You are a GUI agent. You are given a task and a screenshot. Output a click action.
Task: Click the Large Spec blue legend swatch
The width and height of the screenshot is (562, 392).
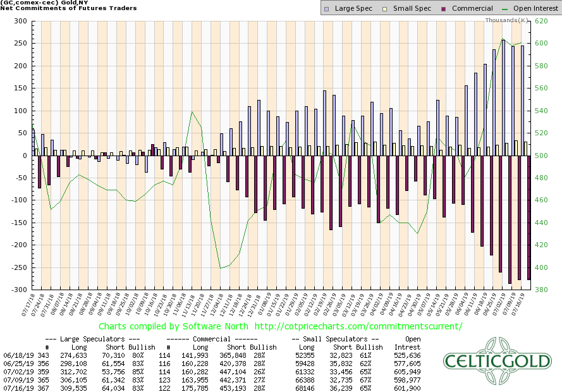tap(326, 8)
